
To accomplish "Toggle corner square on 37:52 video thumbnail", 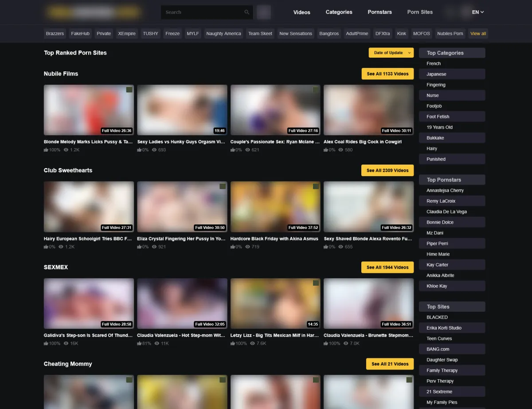I will 316,186.
